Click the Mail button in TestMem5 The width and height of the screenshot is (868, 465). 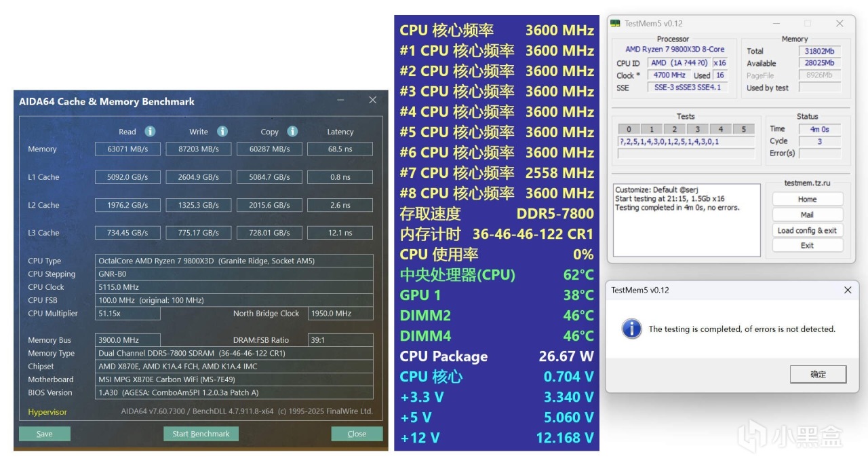(x=807, y=215)
